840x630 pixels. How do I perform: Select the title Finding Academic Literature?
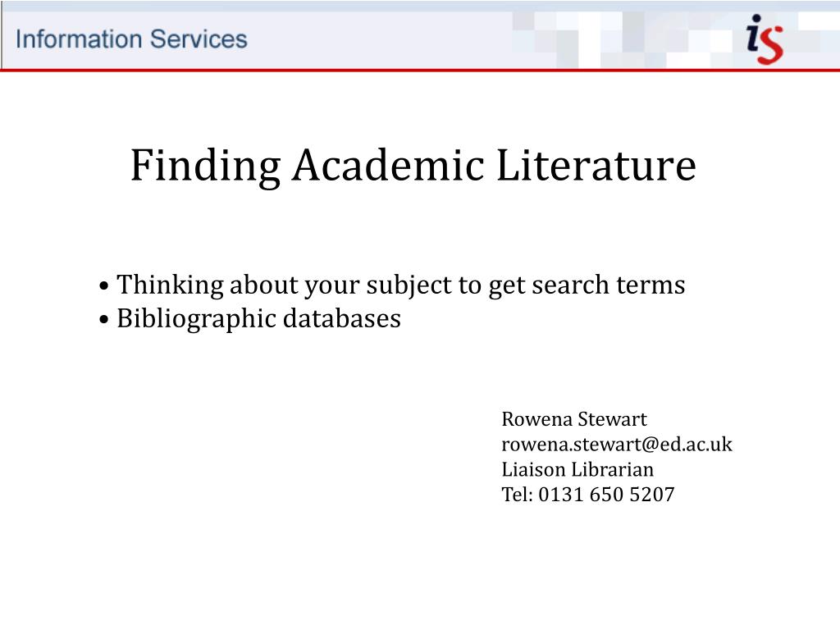point(413,166)
